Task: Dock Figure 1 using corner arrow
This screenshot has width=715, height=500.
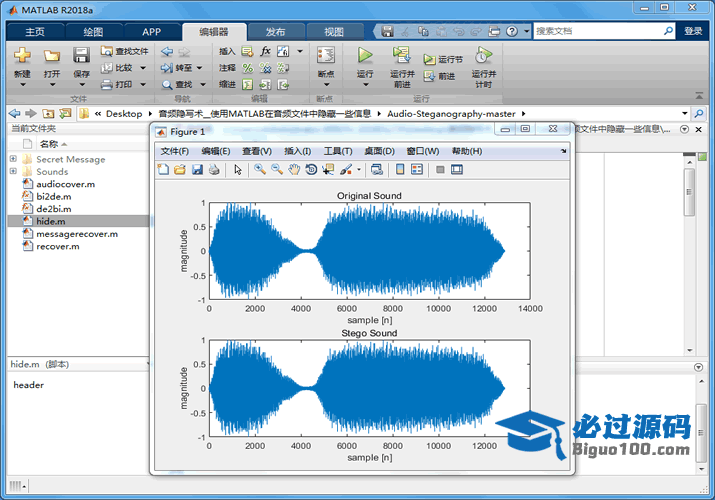Action: point(564,151)
